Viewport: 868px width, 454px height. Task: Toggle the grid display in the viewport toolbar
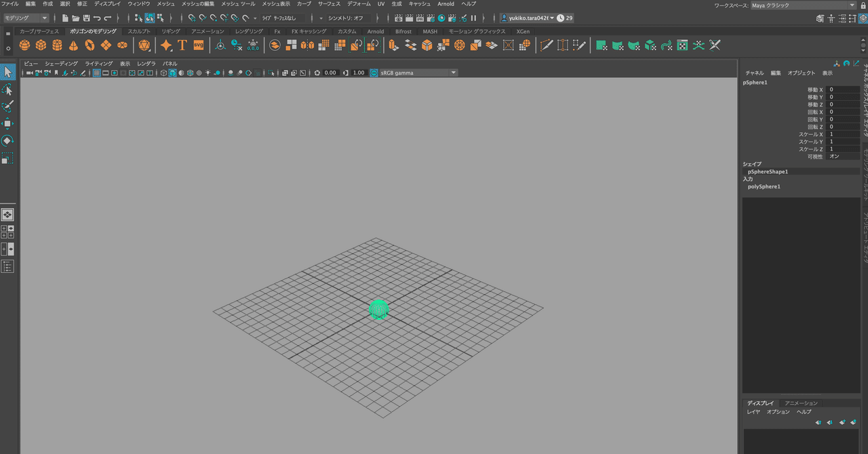[x=97, y=73]
